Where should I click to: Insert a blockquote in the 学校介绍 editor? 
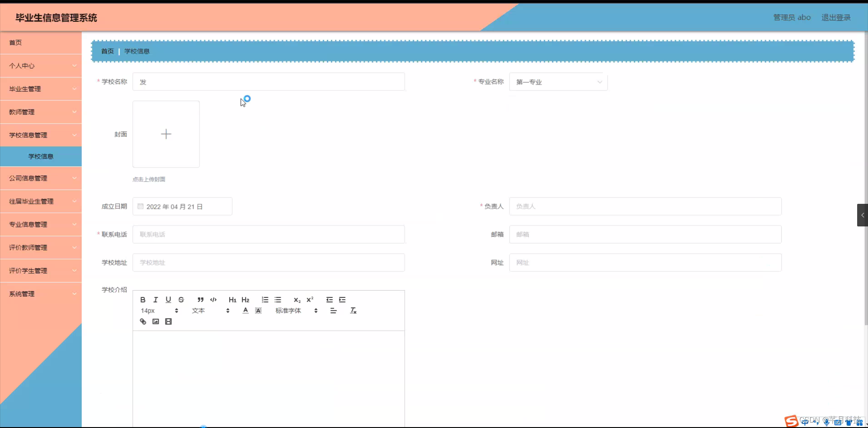tap(200, 300)
